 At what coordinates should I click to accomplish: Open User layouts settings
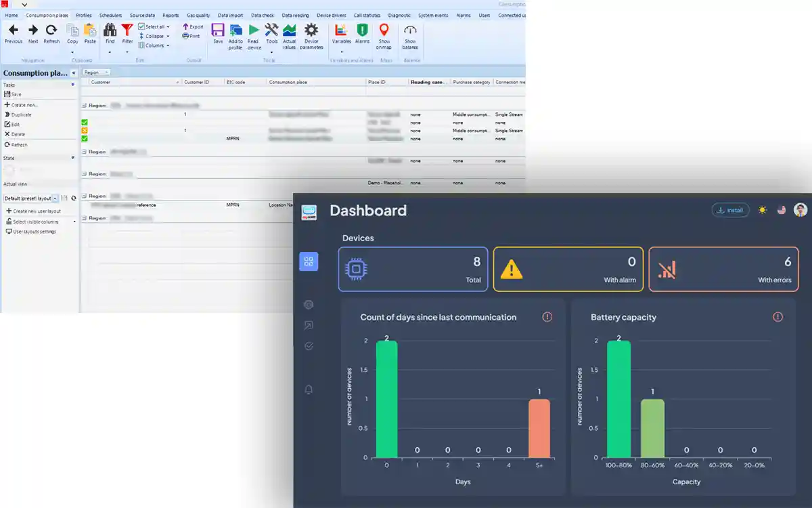click(x=30, y=232)
